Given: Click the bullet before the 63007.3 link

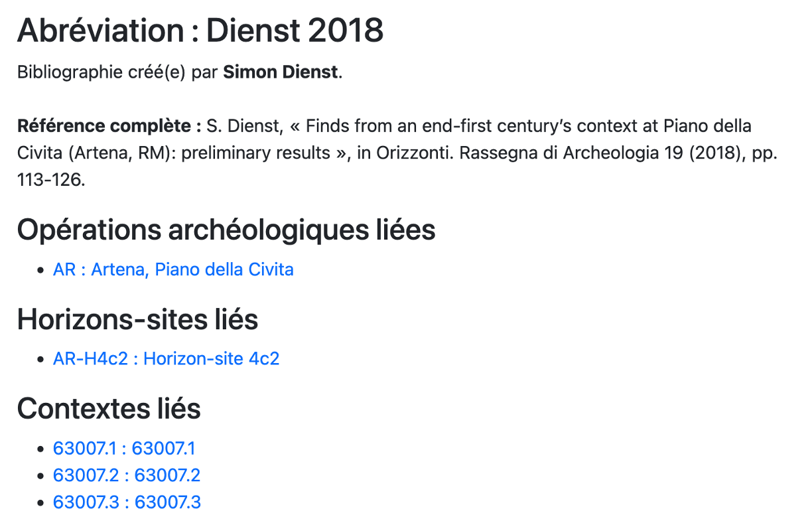Looking at the screenshot, I should [42, 502].
